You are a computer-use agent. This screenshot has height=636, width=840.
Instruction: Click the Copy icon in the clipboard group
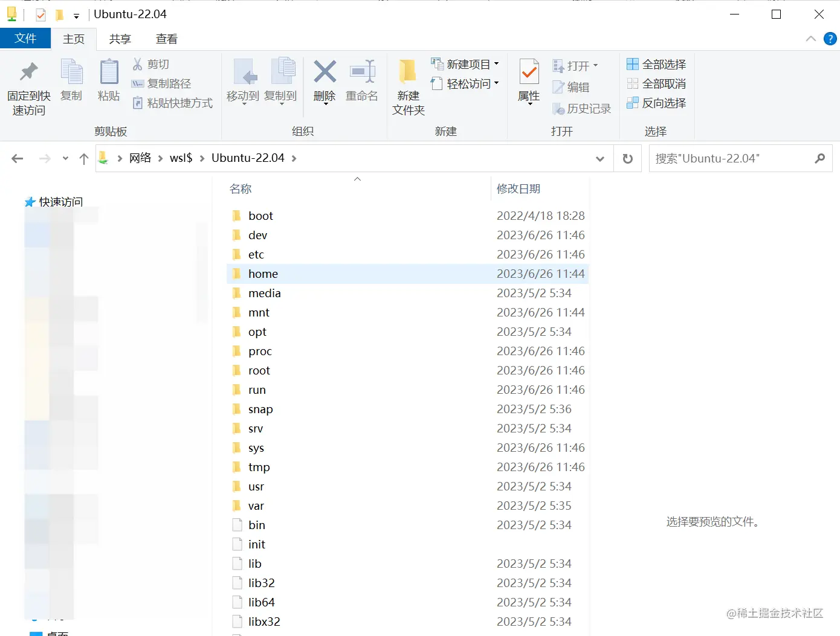[71, 72]
